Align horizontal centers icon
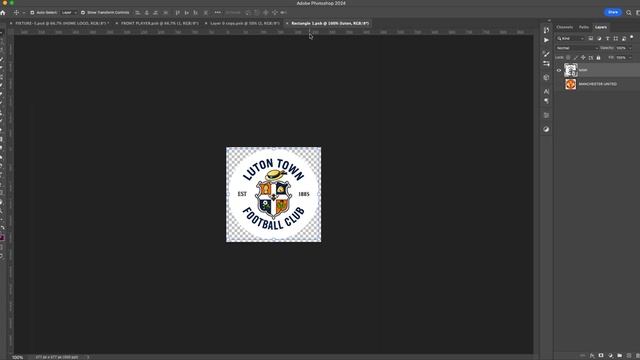The height and width of the screenshot is (360, 640). tap(147, 13)
